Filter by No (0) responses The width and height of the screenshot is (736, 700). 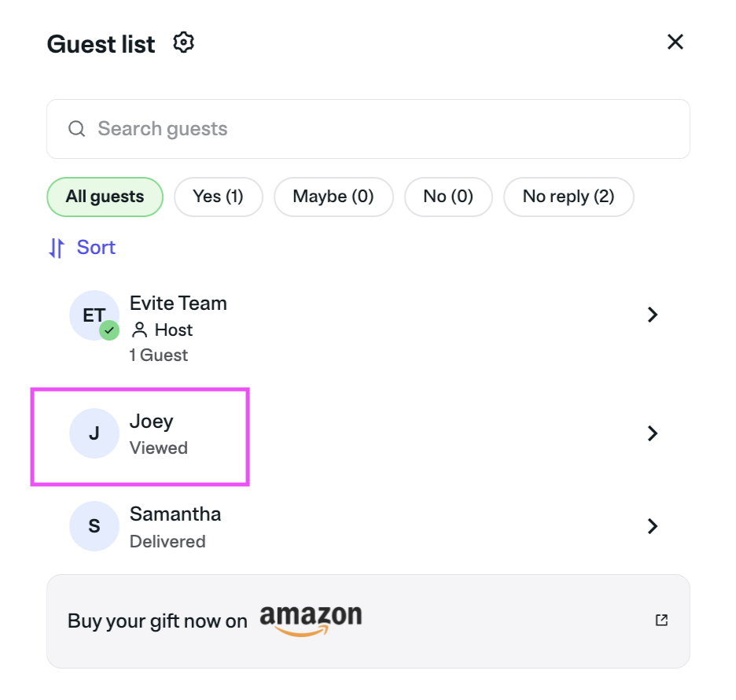coord(448,197)
